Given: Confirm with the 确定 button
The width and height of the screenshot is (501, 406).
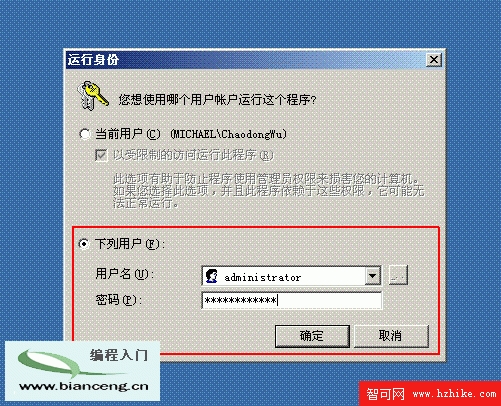Looking at the screenshot, I should point(312,336).
